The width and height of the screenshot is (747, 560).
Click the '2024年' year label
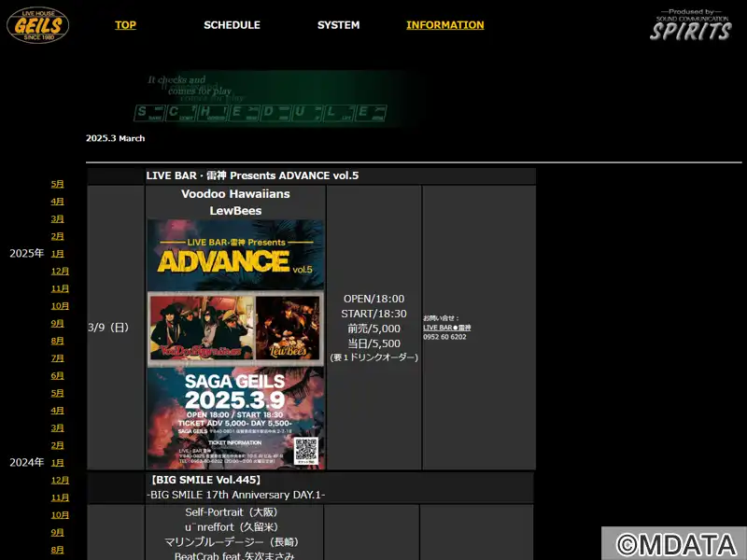click(x=27, y=462)
